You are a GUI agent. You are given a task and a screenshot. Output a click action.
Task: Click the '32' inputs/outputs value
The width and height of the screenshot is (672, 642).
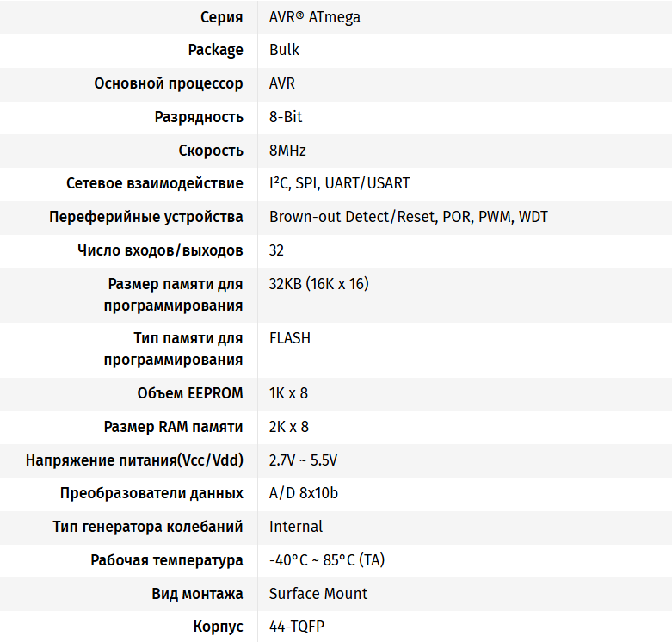[277, 250]
